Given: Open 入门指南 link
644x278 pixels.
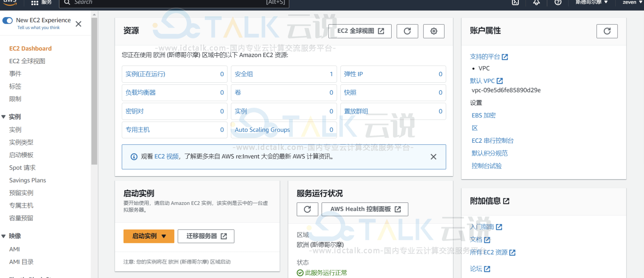Looking at the screenshot, I should pos(486,227).
